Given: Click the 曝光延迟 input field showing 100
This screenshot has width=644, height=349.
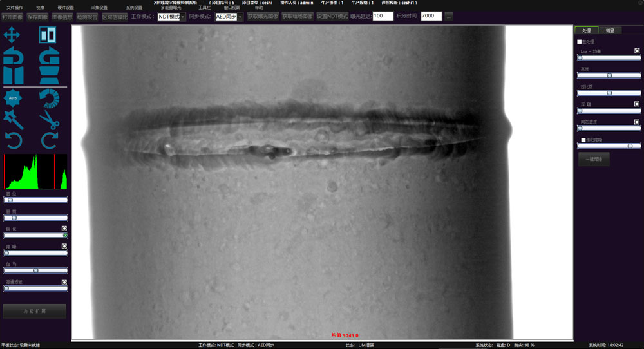Looking at the screenshot, I should tap(383, 16).
